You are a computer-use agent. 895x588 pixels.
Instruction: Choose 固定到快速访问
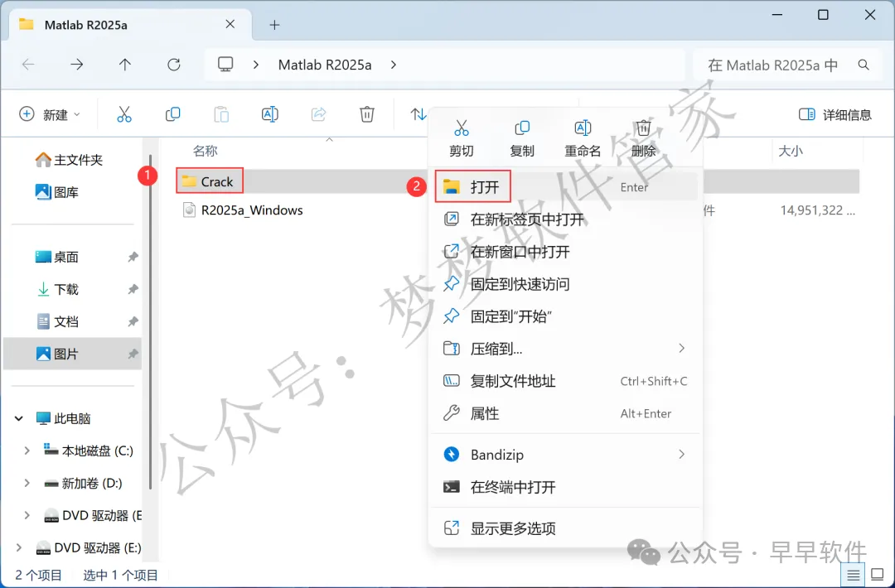coord(564,284)
